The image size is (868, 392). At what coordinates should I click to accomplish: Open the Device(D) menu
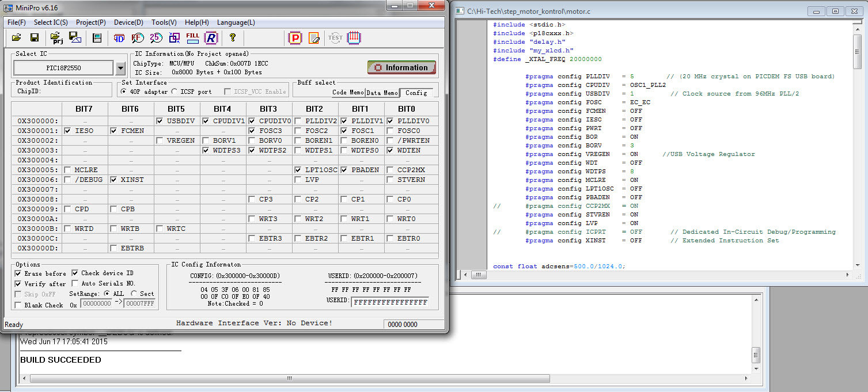128,22
